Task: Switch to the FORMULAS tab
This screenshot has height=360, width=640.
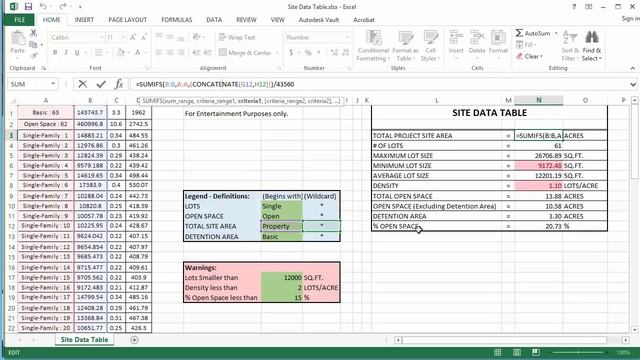Action: click(x=176, y=20)
